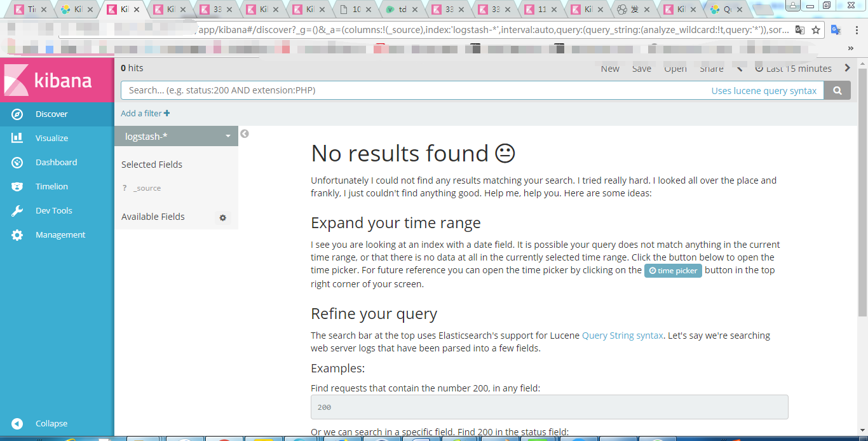This screenshot has width=868, height=441.
Task: Move time range forward with right chevron
Action: [x=847, y=68]
